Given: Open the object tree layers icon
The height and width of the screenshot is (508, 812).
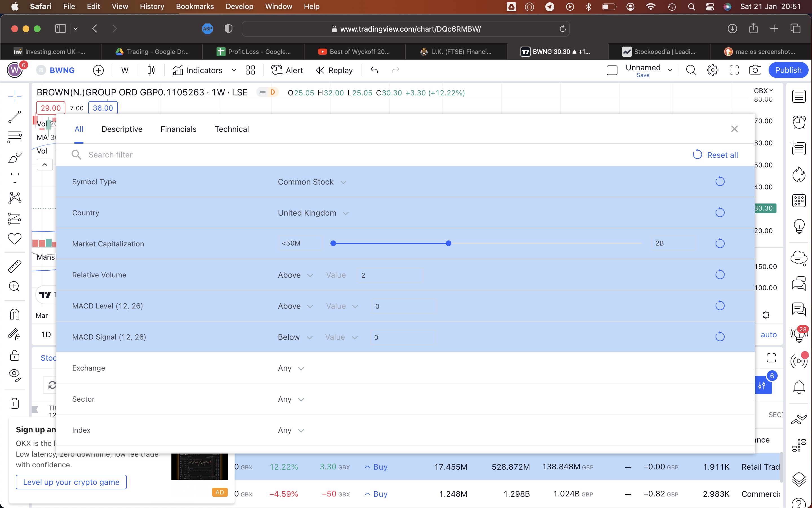Looking at the screenshot, I should [x=799, y=479].
